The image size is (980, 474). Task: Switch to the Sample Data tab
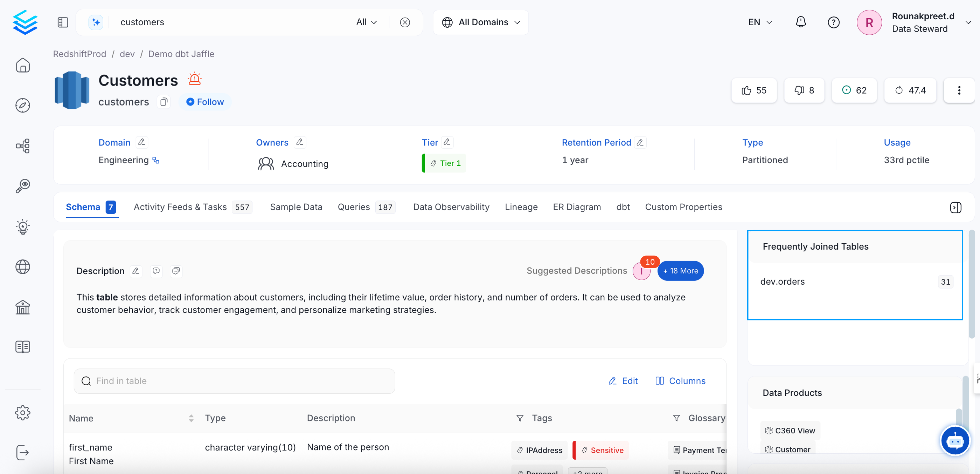tap(296, 207)
